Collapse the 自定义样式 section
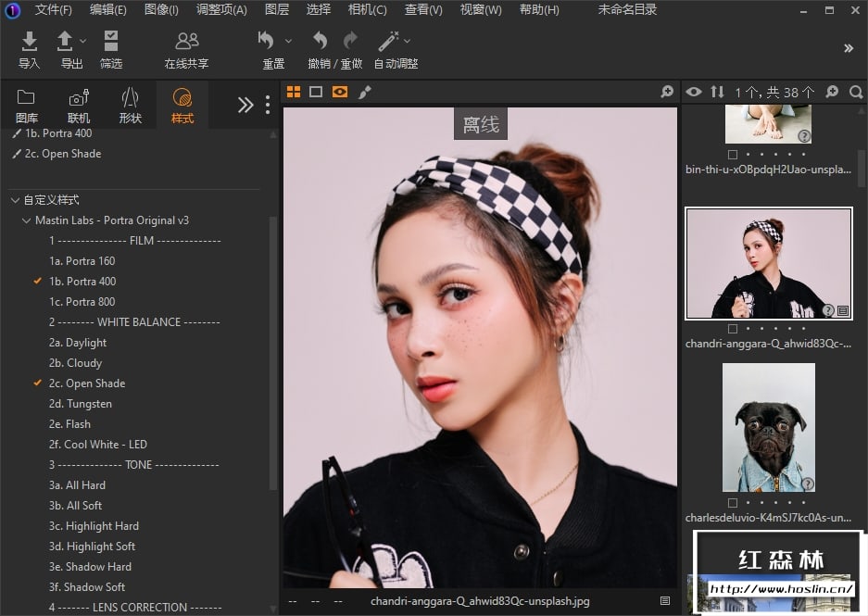 pos(15,200)
